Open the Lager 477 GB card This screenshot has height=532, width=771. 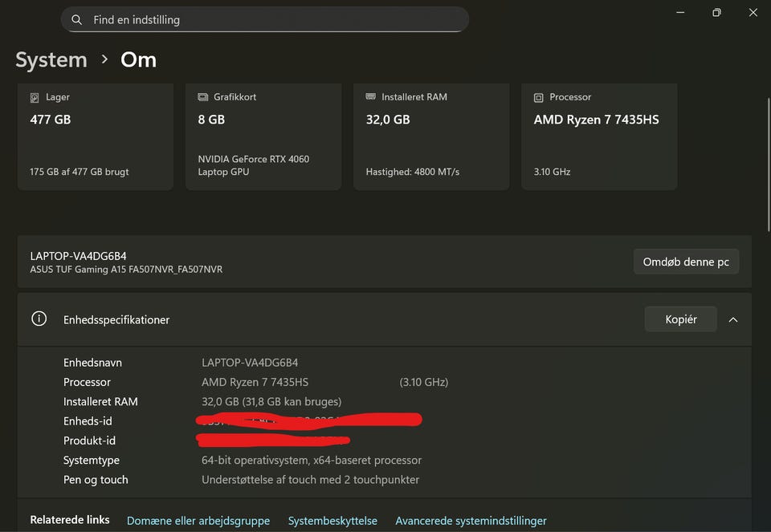coord(96,136)
